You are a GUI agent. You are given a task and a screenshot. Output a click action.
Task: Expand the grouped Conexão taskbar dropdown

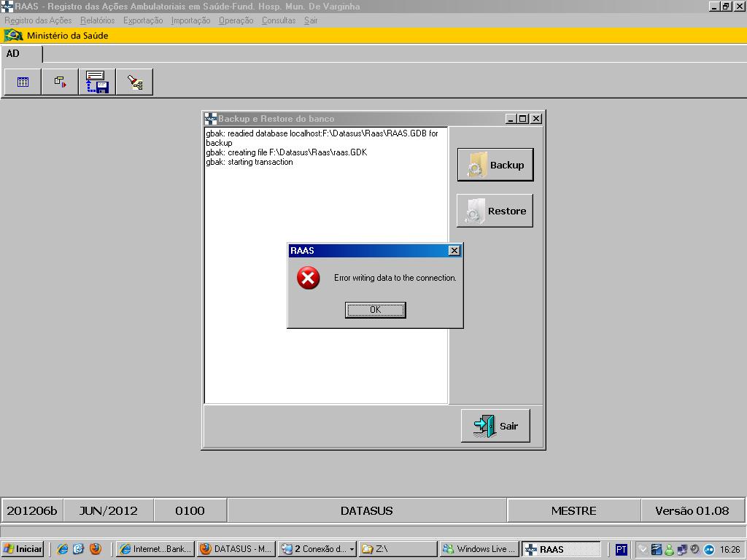click(352, 549)
